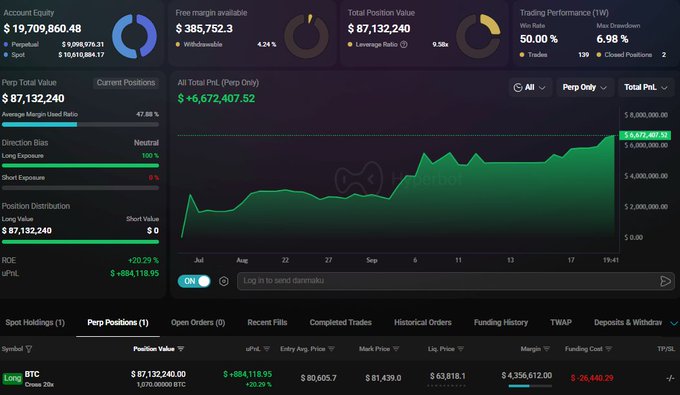This screenshot has height=395, width=680.
Task: Click the Position Value sort icon
Action: click(180, 349)
